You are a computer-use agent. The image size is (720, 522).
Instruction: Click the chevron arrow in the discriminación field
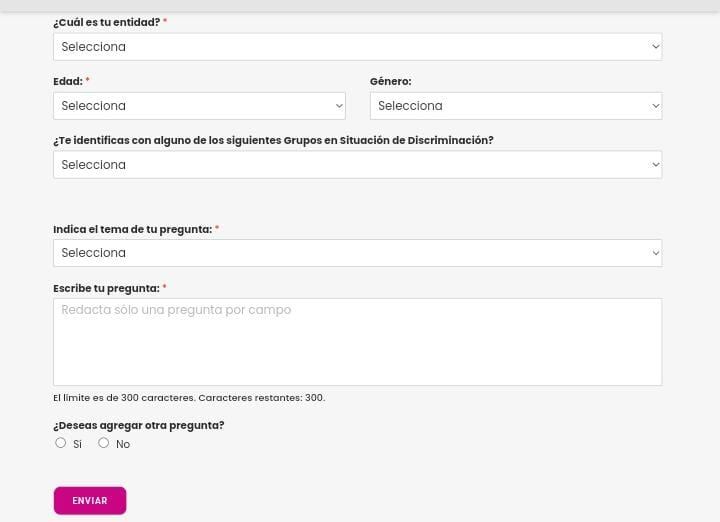(x=656, y=165)
